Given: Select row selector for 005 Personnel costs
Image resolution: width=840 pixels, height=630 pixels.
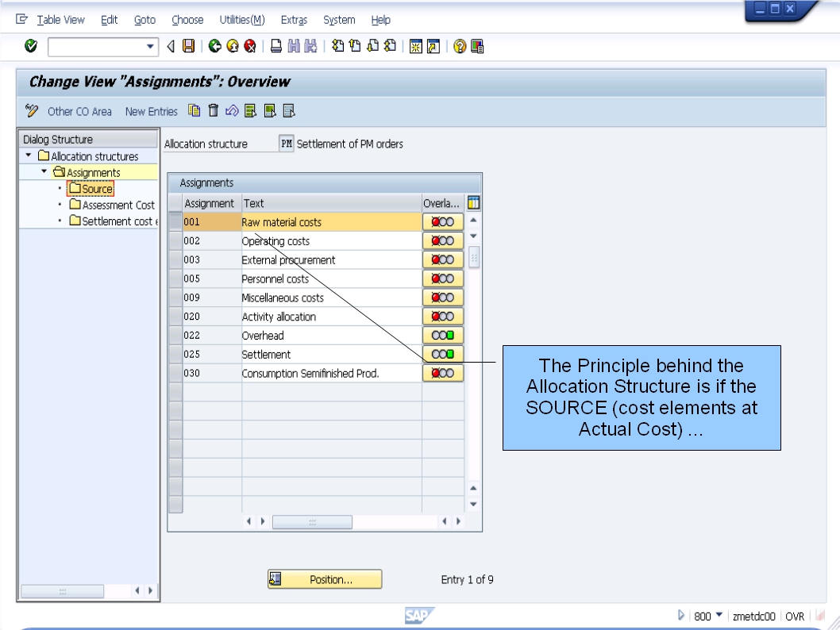Looking at the screenshot, I should point(175,279).
